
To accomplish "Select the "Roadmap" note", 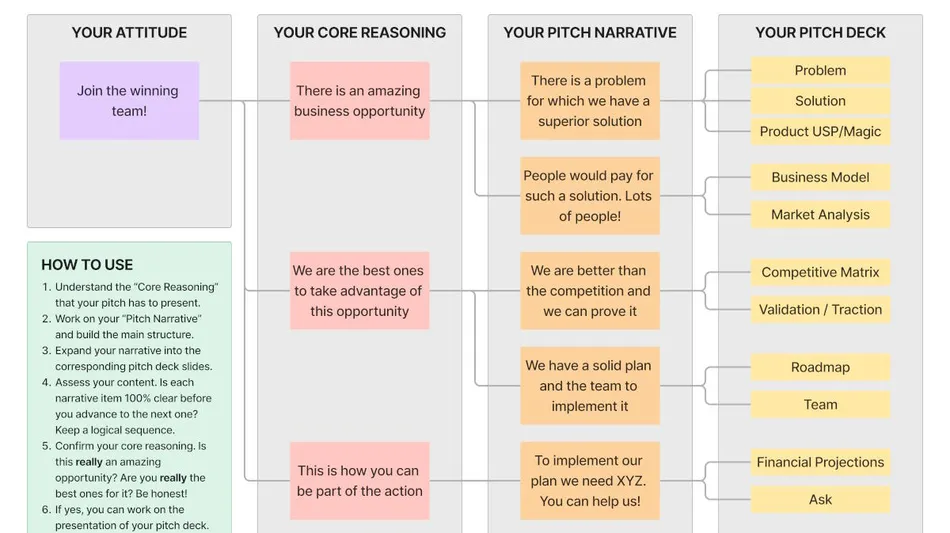I will (820, 368).
